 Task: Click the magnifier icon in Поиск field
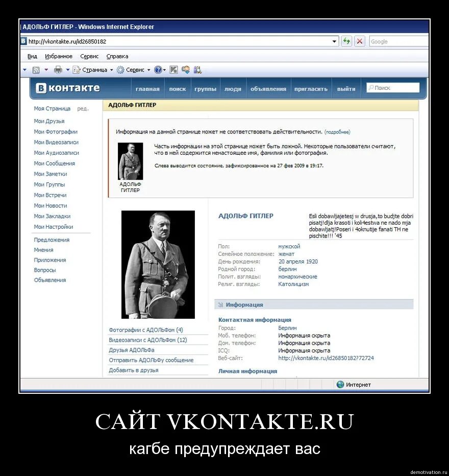point(371,87)
